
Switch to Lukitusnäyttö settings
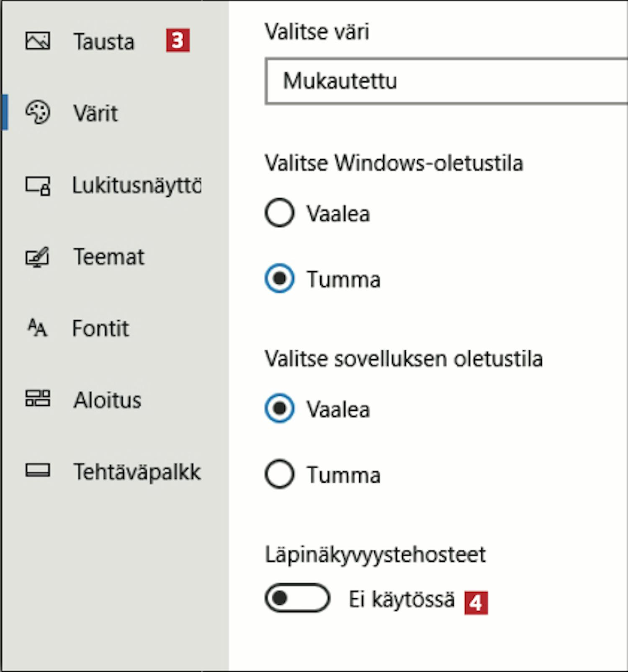pos(137,185)
